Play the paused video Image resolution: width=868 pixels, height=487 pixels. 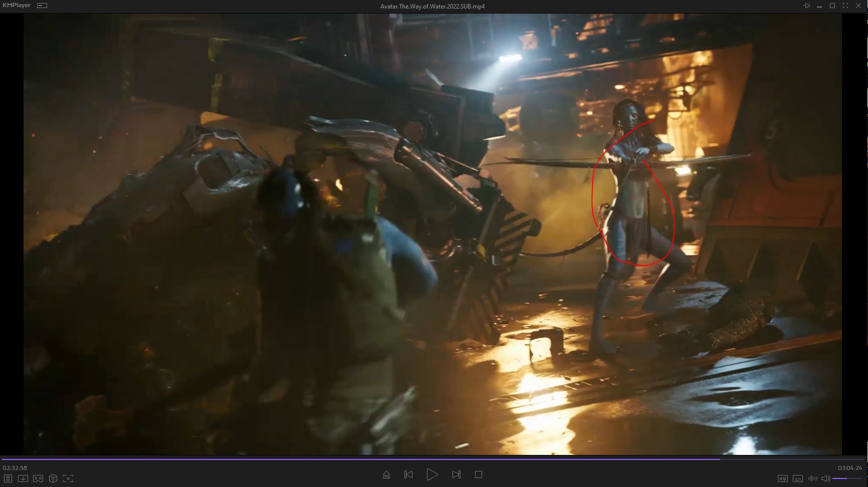[x=432, y=474]
